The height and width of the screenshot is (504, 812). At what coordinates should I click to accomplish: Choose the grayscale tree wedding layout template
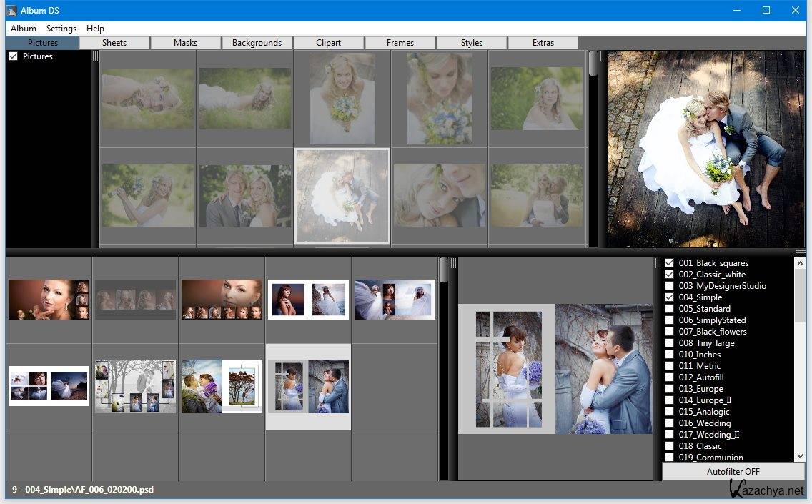point(135,386)
